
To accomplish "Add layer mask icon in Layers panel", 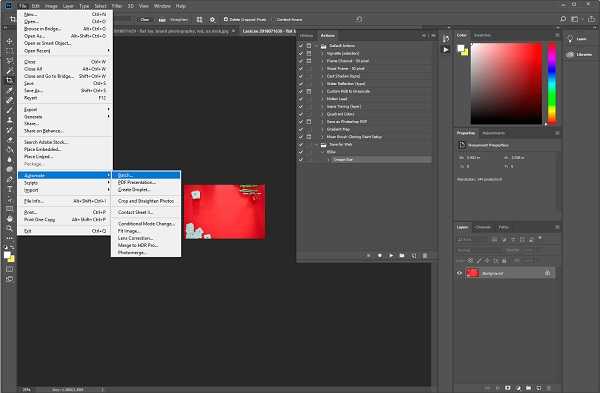I will pyautogui.click(x=507, y=388).
